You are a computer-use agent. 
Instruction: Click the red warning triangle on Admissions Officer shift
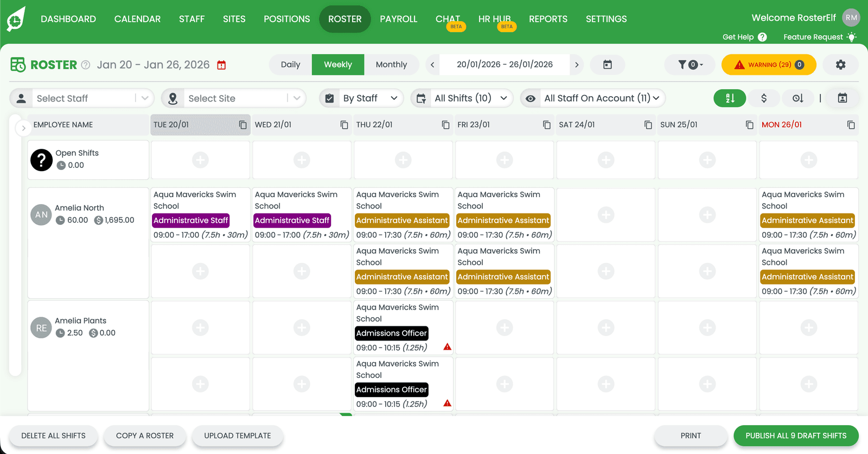447,346
